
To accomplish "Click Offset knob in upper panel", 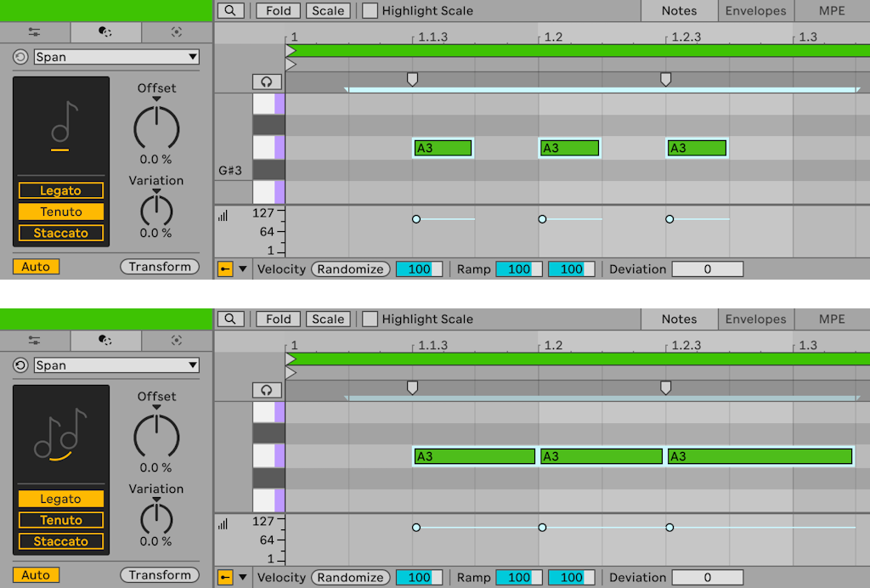I will (156, 127).
